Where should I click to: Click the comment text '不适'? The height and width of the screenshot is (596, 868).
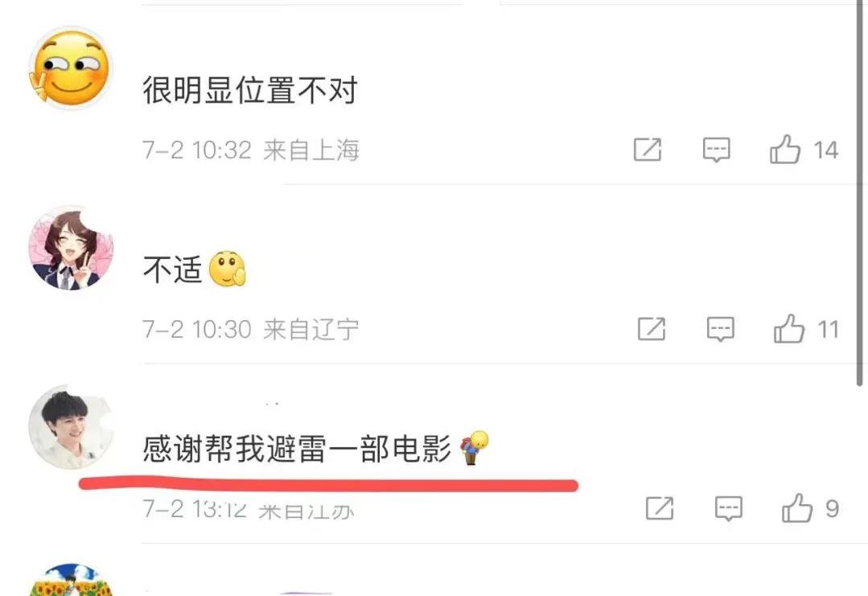[x=172, y=269]
